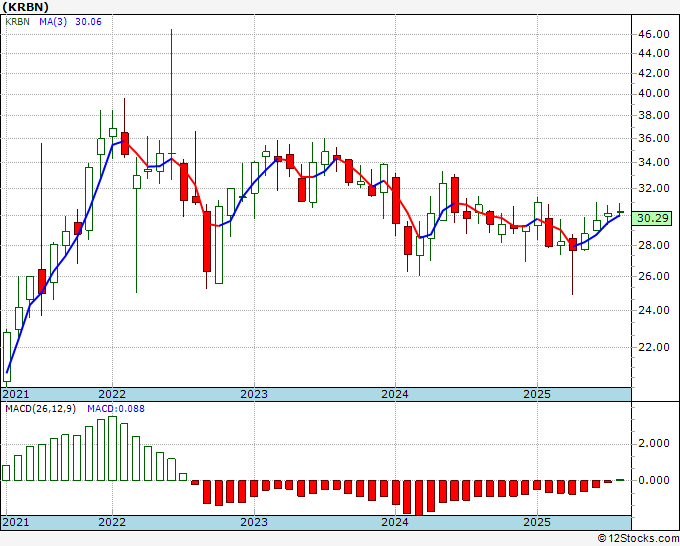This screenshot has width=680, height=546.
Task: Click 2022 on the price chart timeline
Action: 112,394
